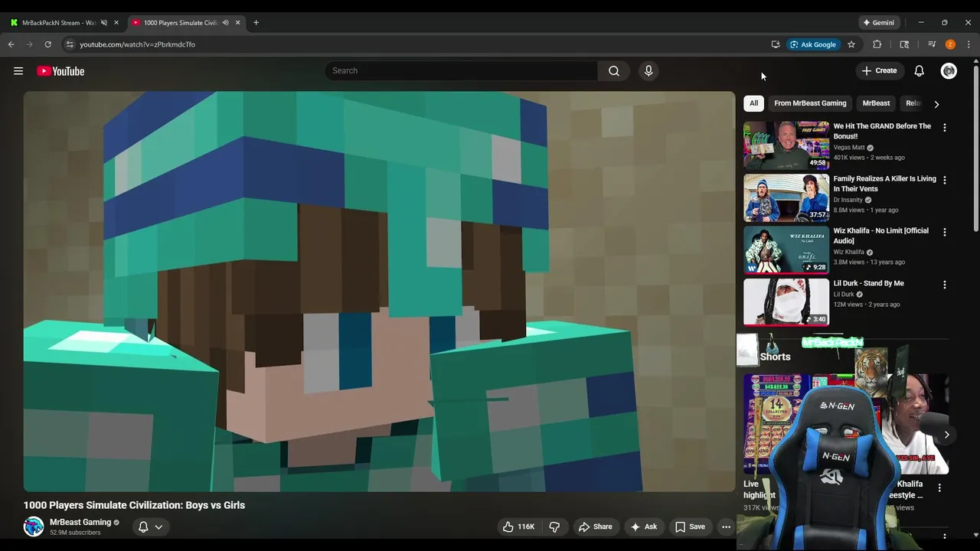The width and height of the screenshot is (980, 551).
Task: Open options for Lil Durk video
Action: click(944, 285)
